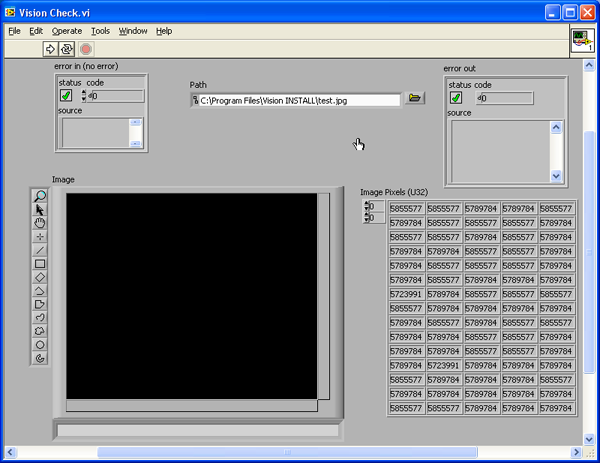The width and height of the screenshot is (600, 463).
Task: Click the error in source scroll up arrow
Action: click(x=135, y=122)
